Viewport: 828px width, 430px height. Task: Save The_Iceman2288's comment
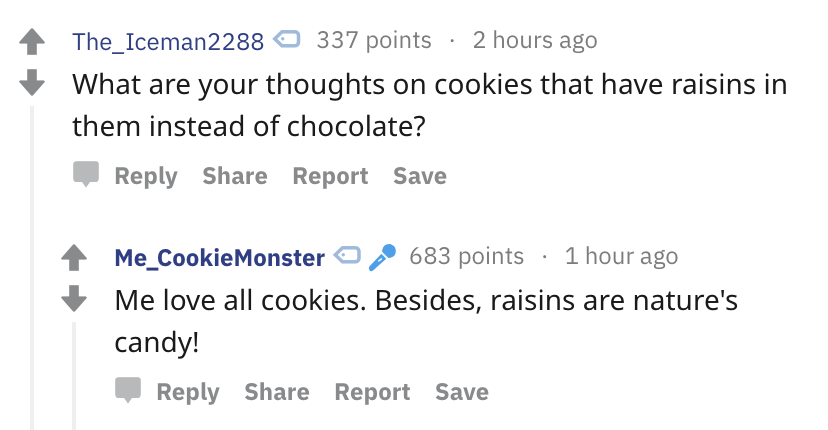[x=420, y=176]
